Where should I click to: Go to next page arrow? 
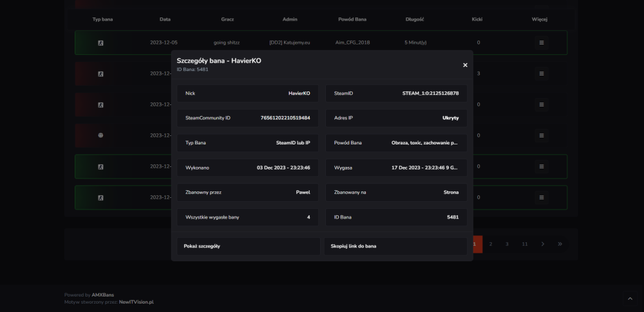point(542,244)
